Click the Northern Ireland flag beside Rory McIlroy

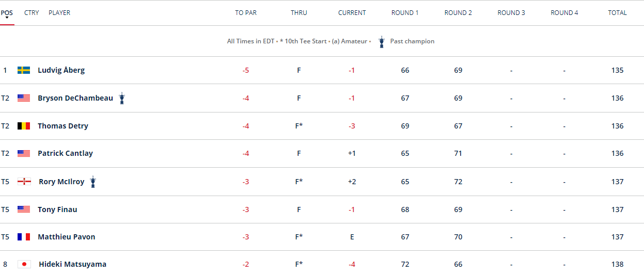(24, 182)
